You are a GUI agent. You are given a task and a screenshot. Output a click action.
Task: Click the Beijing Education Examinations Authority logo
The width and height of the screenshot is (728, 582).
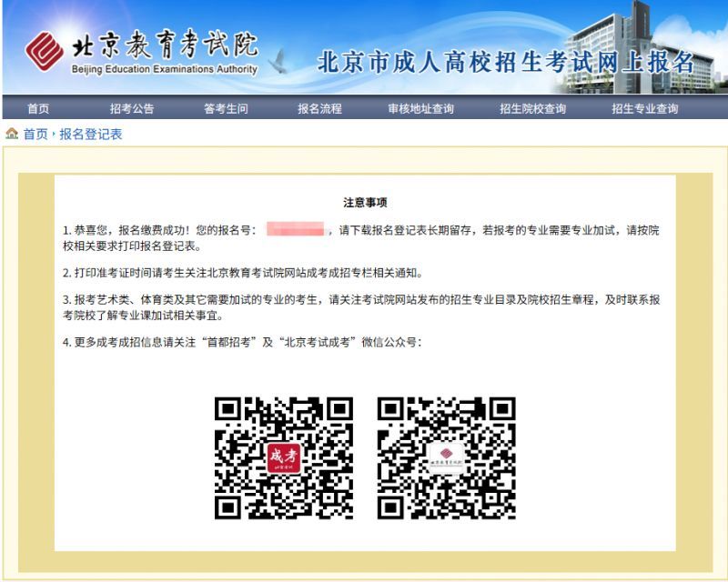142,52
